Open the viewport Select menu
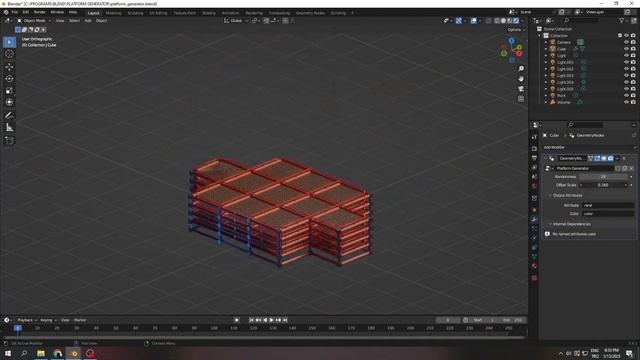The image size is (640, 360). coord(74,20)
